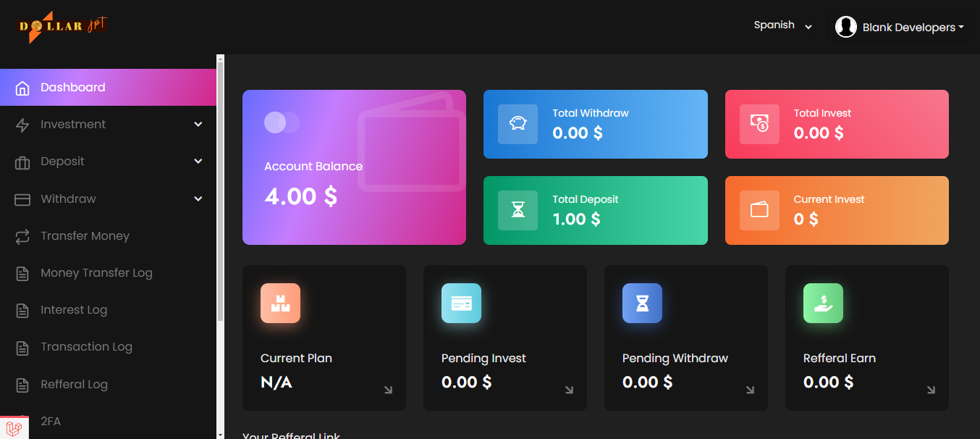This screenshot has width=980, height=439.
Task: Open Transfer Money page
Action: [85, 236]
